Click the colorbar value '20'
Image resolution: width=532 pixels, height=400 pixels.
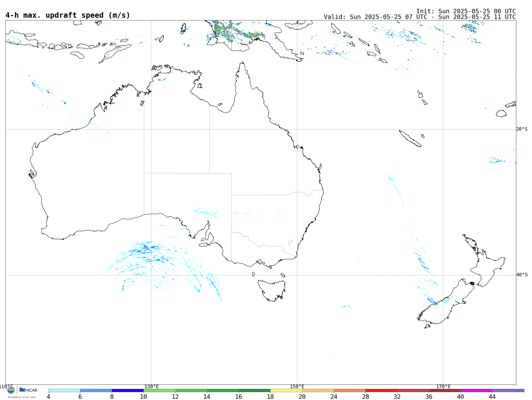302,397
